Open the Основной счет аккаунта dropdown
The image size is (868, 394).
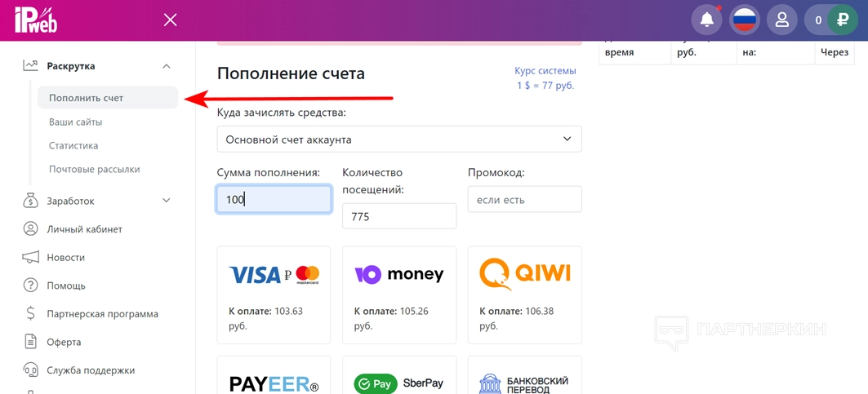399,139
